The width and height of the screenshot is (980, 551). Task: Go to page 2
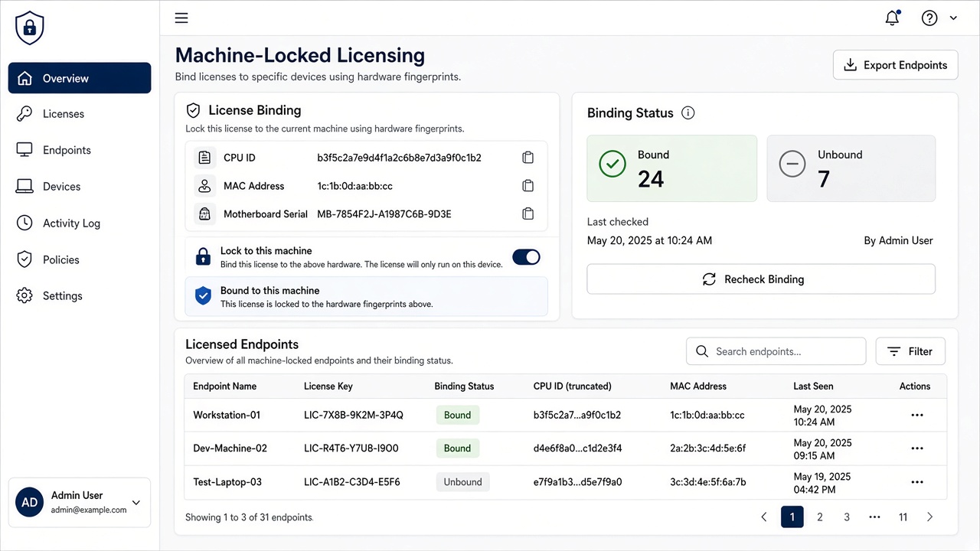point(820,517)
